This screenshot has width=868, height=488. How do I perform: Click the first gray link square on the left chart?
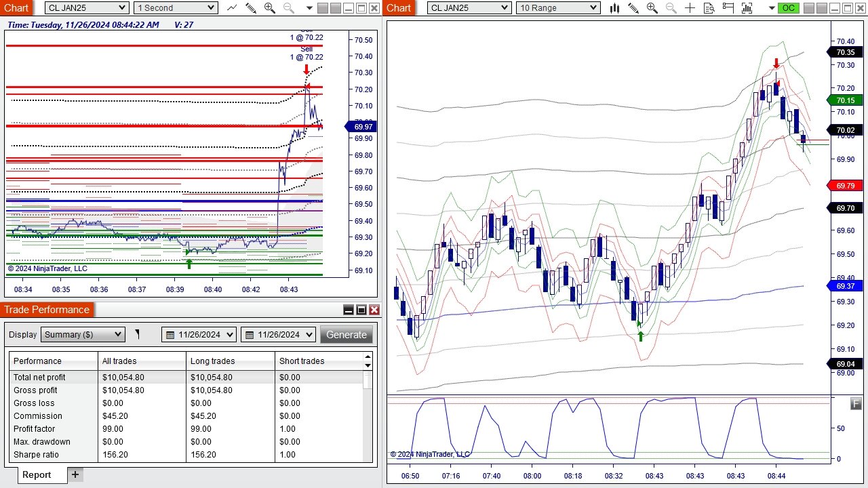(323, 8)
